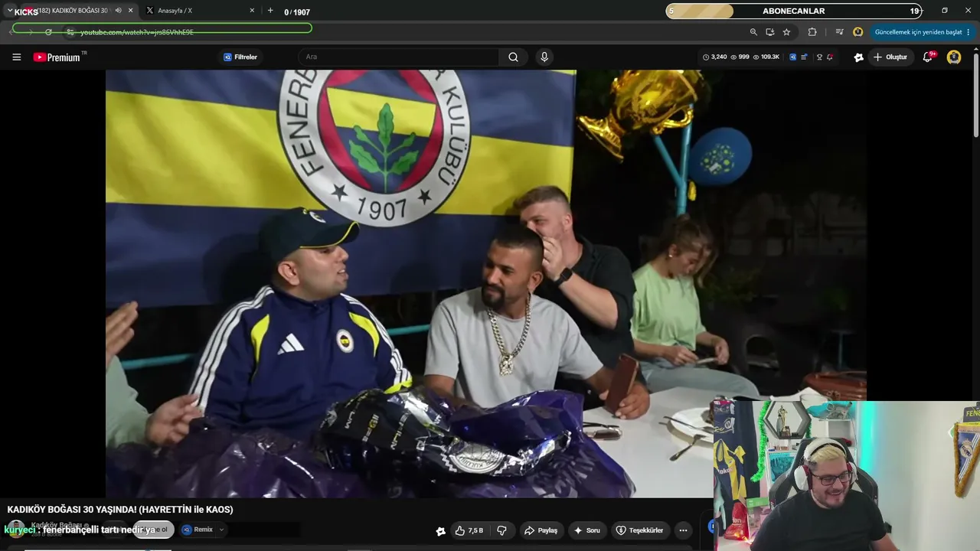Open YouTube notifications bell
Image resolution: width=980 pixels, height=551 pixels.
point(928,57)
